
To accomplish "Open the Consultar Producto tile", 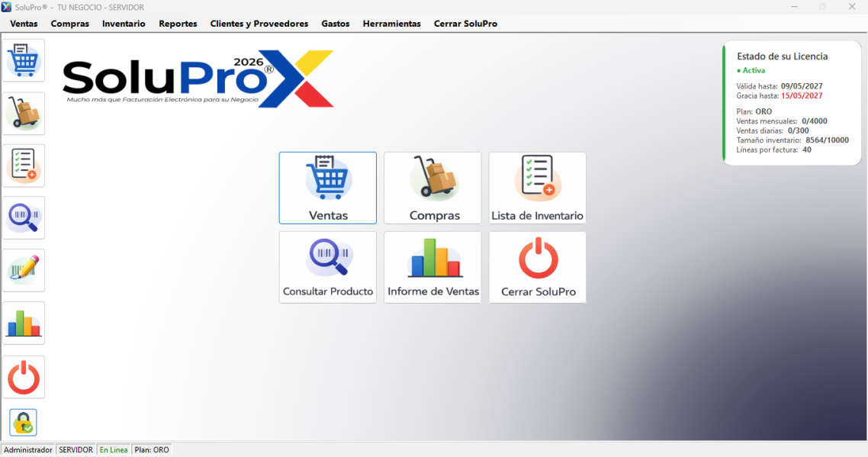I will [328, 267].
